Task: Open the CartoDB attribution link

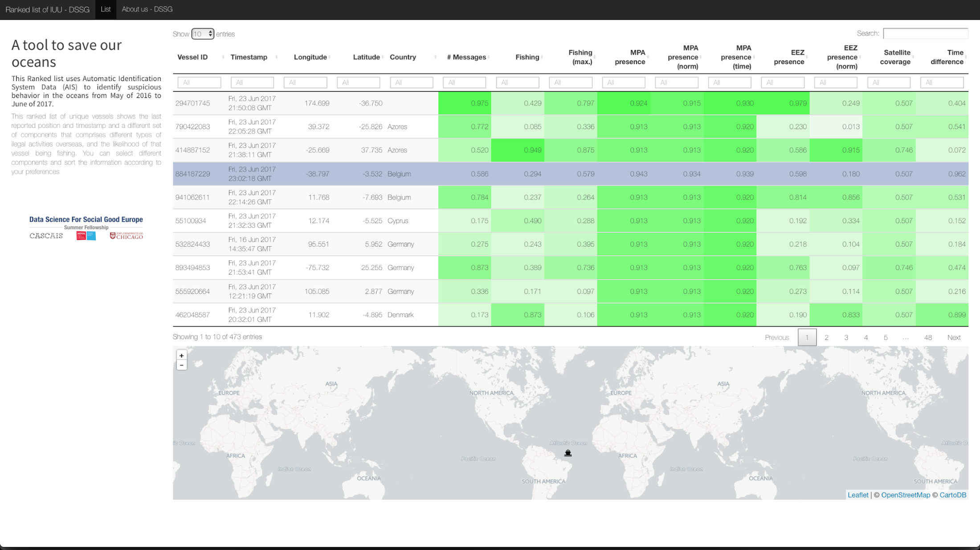Action: (x=953, y=495)
